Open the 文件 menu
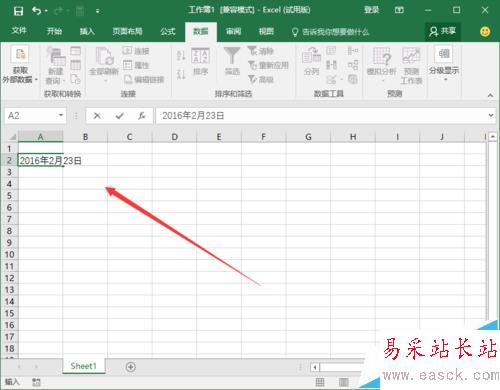This screenshot has width=500, height=390. pos(19,31)
